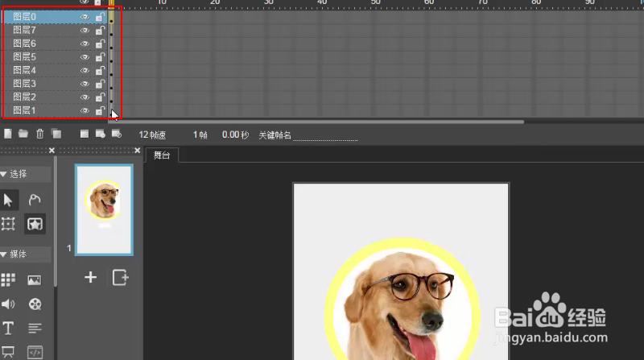The width and height of the screenshot is (644, 360).
Task: Select the arrow selection tool
Action: (8, 201)
